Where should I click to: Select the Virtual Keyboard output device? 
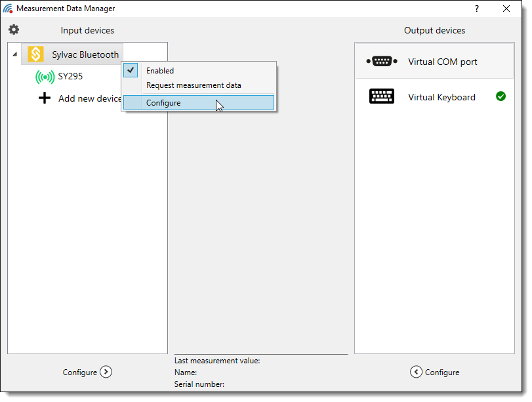(x=441, y=97)
